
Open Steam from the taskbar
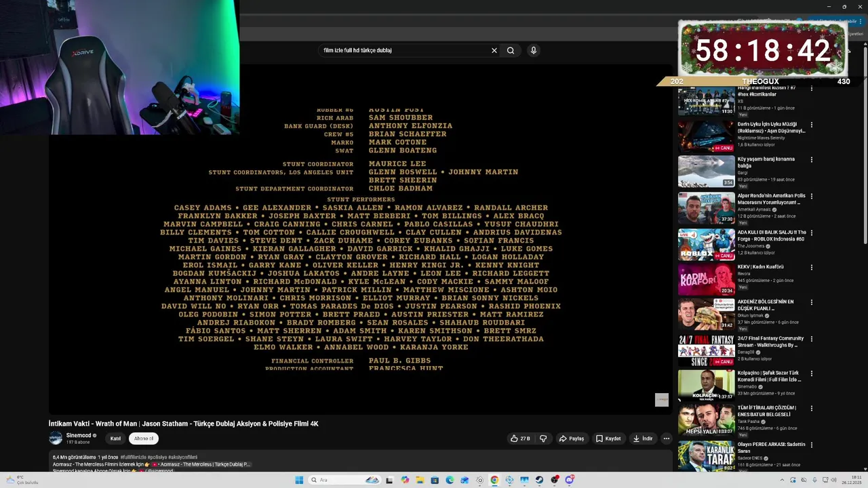pos(539,480)
